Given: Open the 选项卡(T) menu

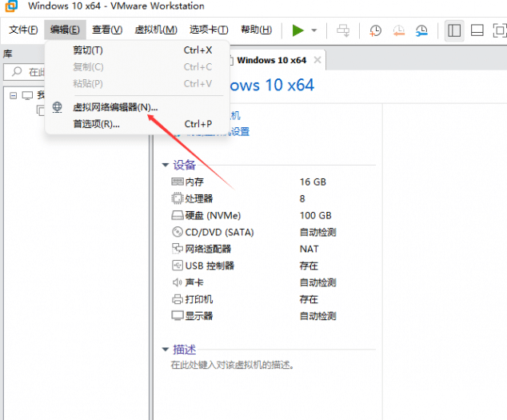Looking at the screenshot, I should [x=209, y=30].
